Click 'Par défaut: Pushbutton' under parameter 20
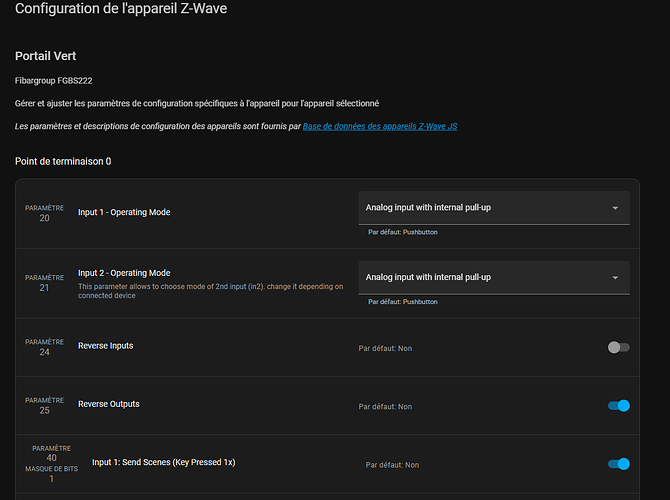This screenshot has width=670, height=500. click(403, 232)
